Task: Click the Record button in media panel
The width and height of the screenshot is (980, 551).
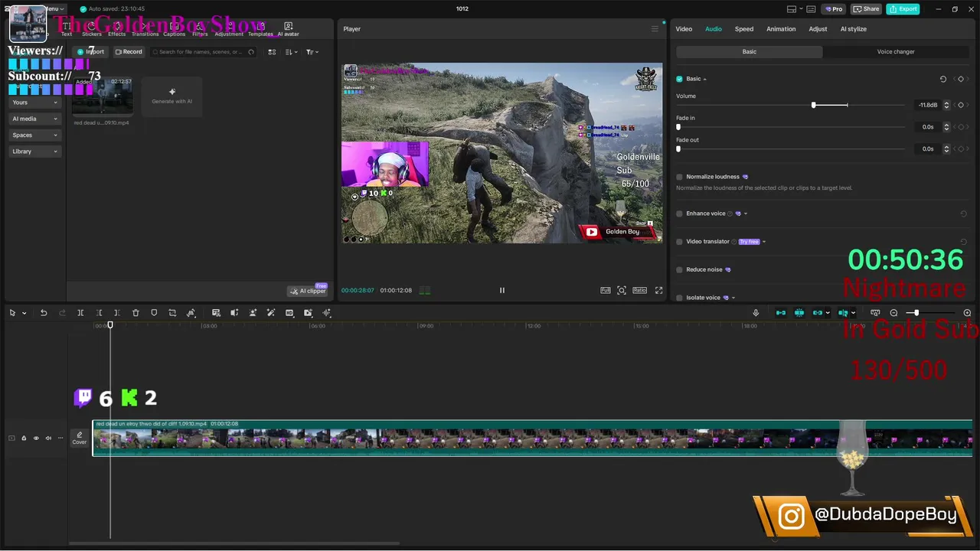Action: (129, 52)
